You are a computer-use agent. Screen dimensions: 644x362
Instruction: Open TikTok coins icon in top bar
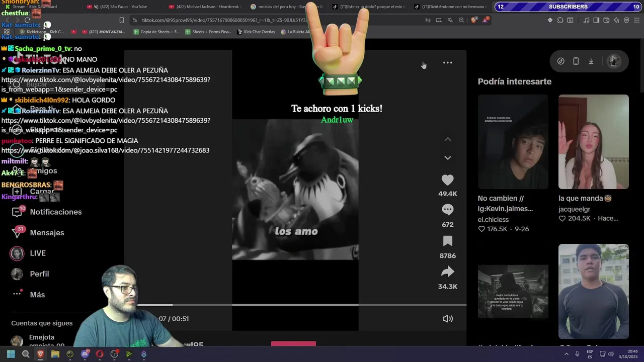[x=560, y=61]
